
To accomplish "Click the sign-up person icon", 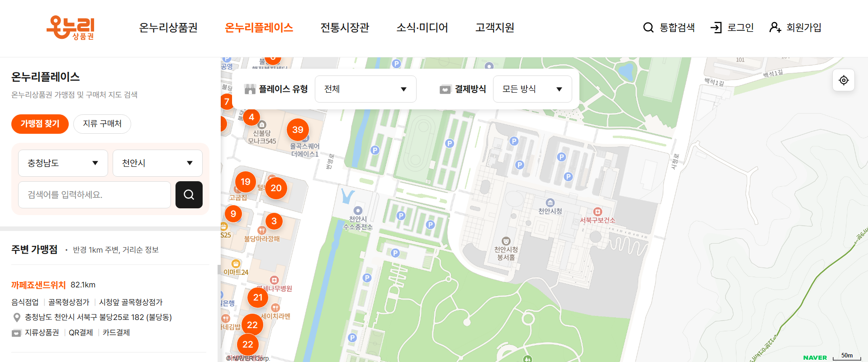I will 775,28.
